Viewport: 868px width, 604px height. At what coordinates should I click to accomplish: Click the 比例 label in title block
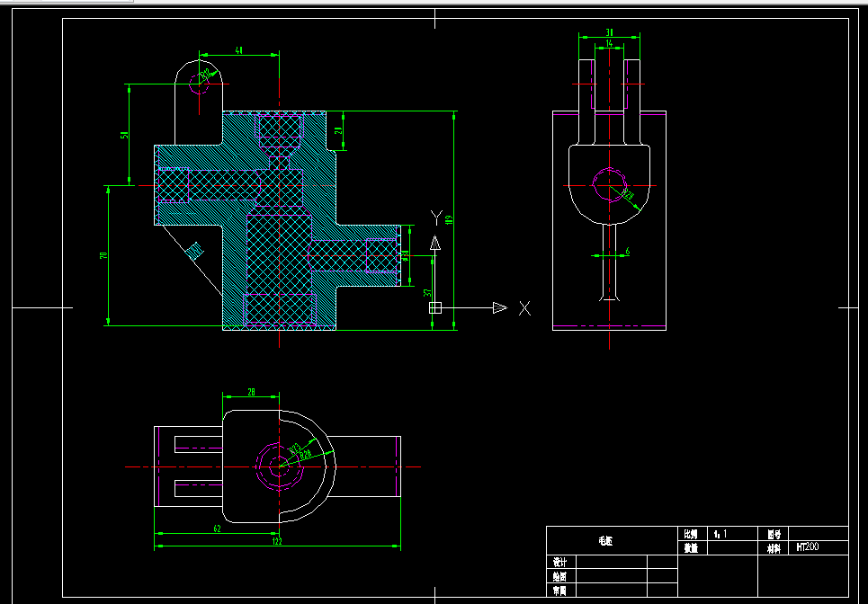(691, 534)
